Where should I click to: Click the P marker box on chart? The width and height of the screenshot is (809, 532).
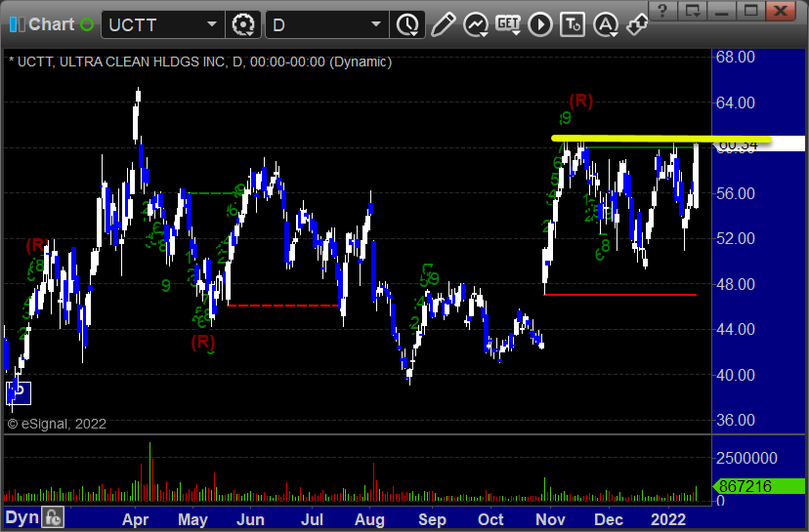tap(19, 392)
